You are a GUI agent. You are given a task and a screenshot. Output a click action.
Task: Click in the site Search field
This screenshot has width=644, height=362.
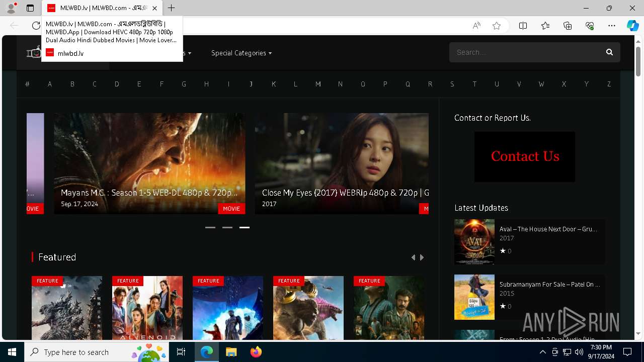pyautogui.click(x=526, y=52)
